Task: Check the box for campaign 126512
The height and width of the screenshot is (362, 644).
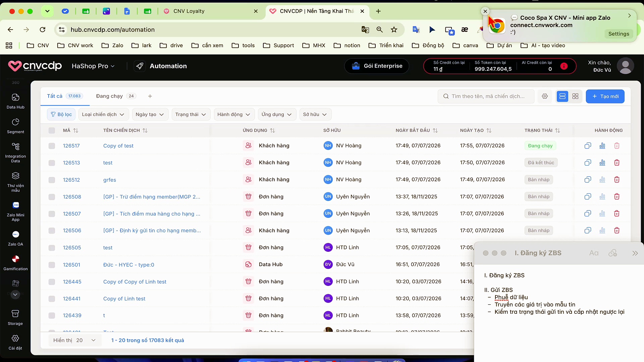Action: click(x=52, y=180)
